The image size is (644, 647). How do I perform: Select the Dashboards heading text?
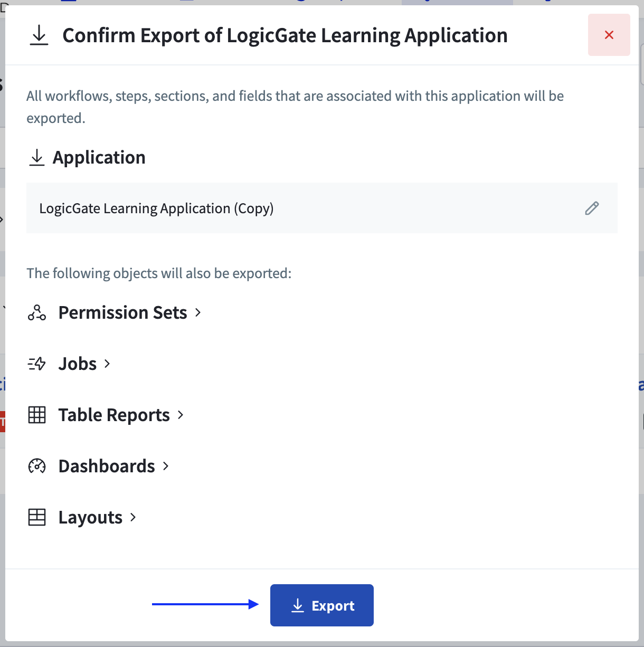pos(107,466)
